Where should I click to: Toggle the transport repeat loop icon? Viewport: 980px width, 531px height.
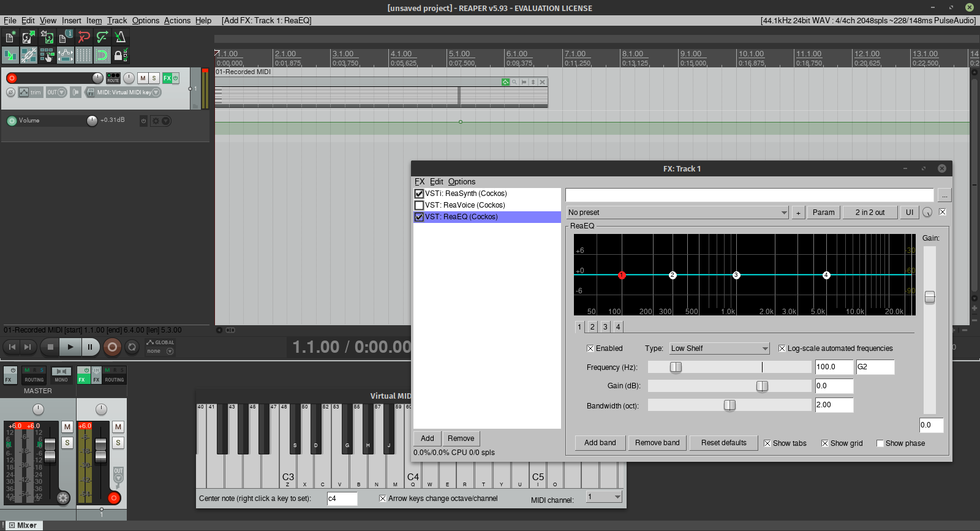(x=132, y=347)
